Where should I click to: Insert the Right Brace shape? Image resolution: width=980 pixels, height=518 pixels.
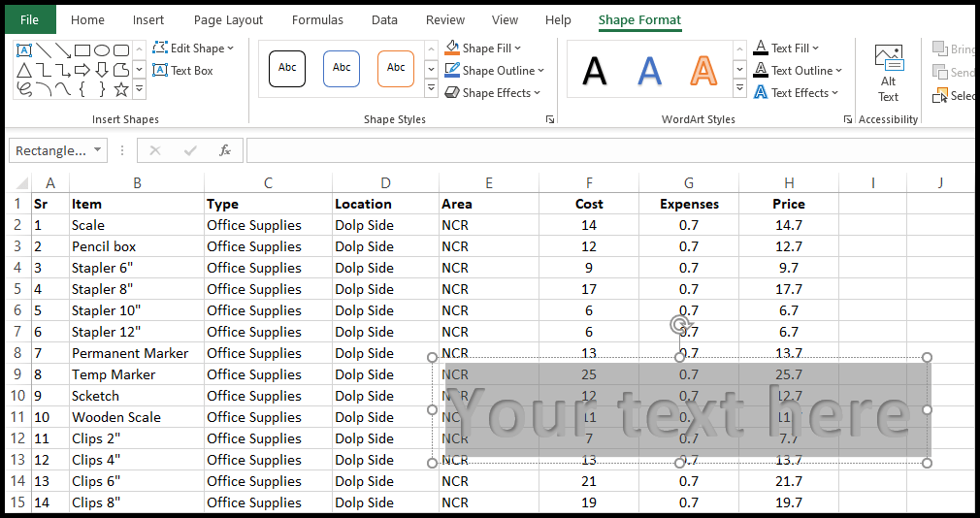coord(102,89)
